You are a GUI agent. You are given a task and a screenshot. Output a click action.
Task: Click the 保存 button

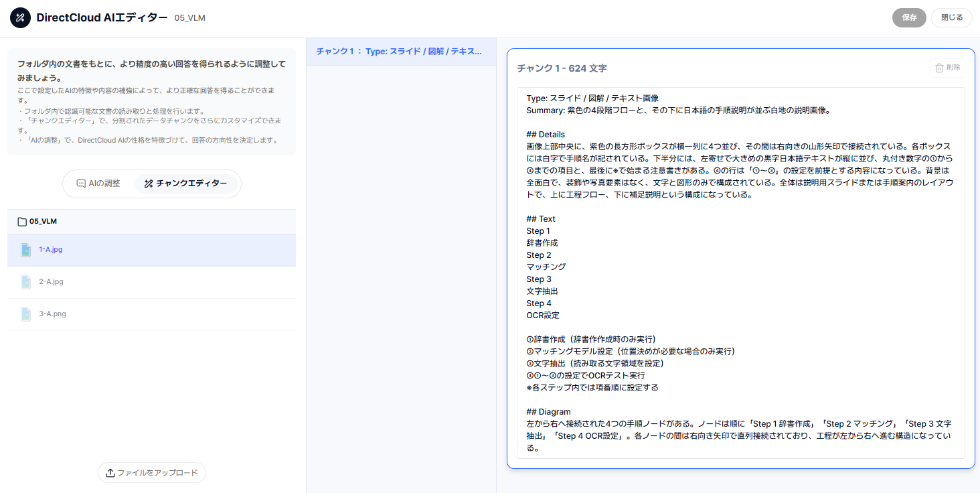click(x=909, y=18)
